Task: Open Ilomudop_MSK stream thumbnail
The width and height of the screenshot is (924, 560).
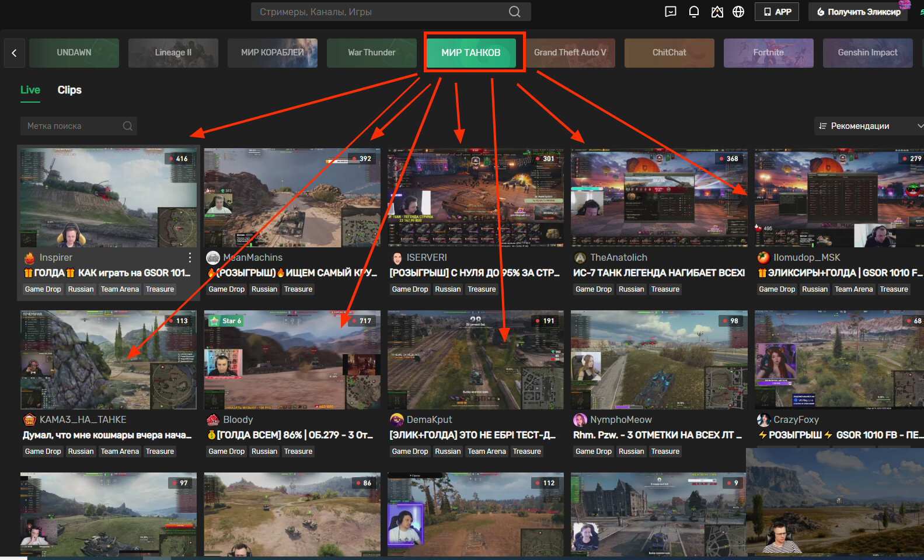Action: 839,198
